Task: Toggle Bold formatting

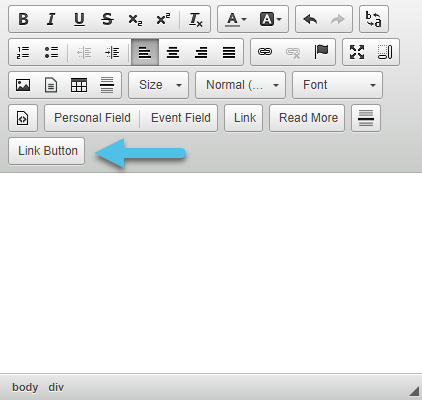Action: tap(23, 19)
